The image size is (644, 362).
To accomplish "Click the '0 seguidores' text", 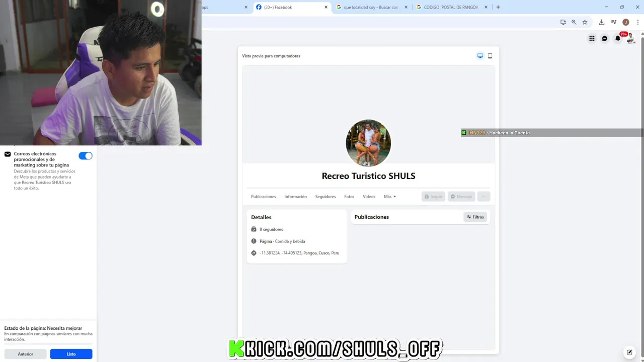I will click(x=271, y=229).
